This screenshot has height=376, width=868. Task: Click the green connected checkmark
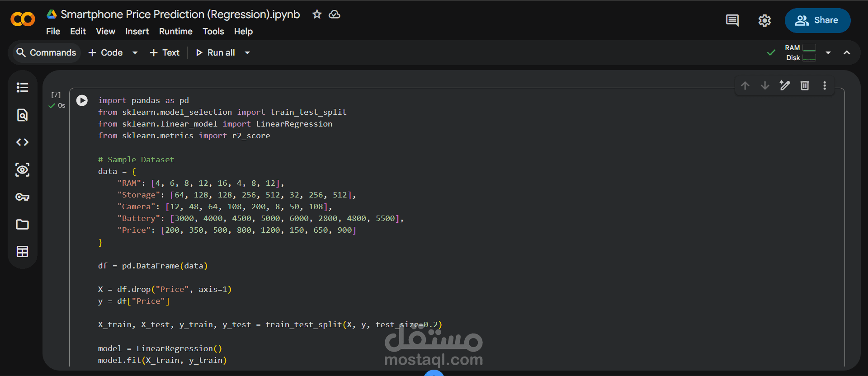771,53
